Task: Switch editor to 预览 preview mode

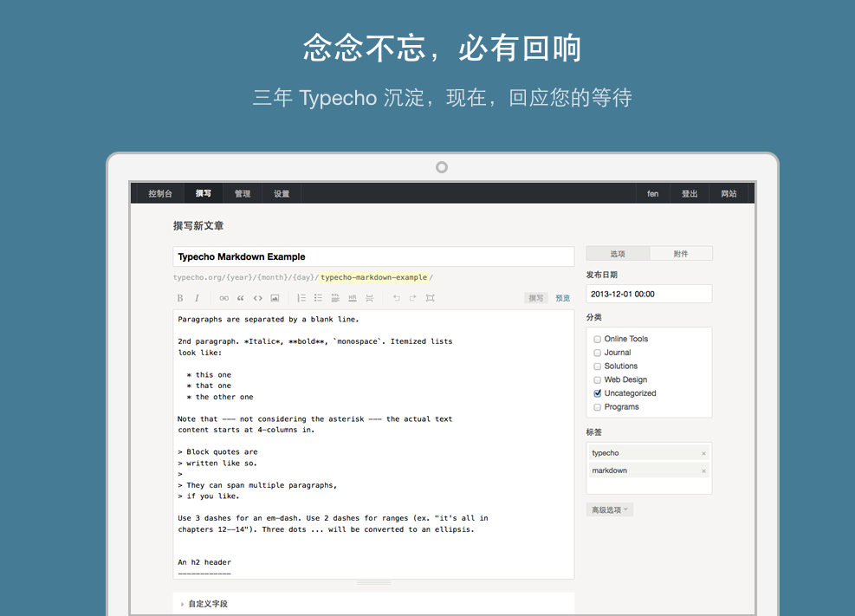Action: [x=563, y=298]
